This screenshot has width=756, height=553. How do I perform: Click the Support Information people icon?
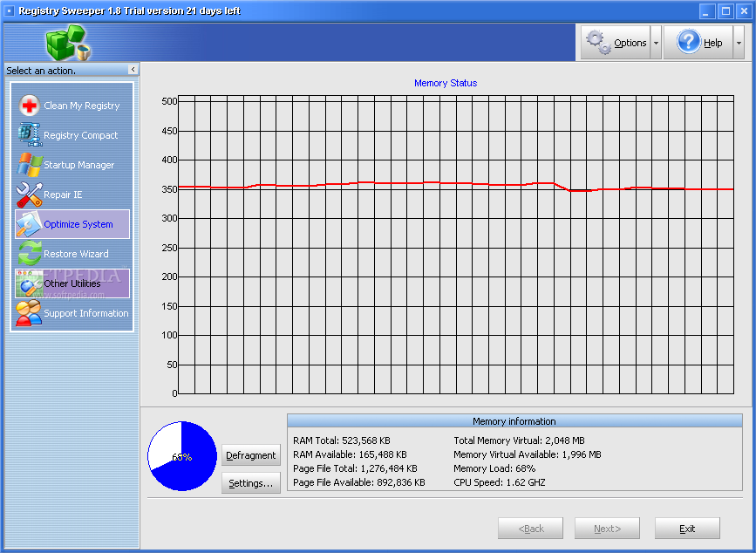[x=29, y=313]
